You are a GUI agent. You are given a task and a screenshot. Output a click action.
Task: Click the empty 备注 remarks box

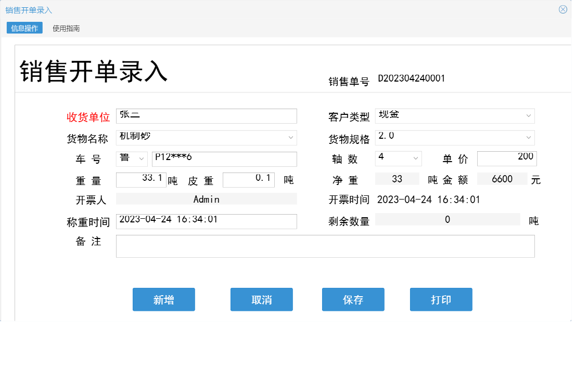click(x=325, y=245)
